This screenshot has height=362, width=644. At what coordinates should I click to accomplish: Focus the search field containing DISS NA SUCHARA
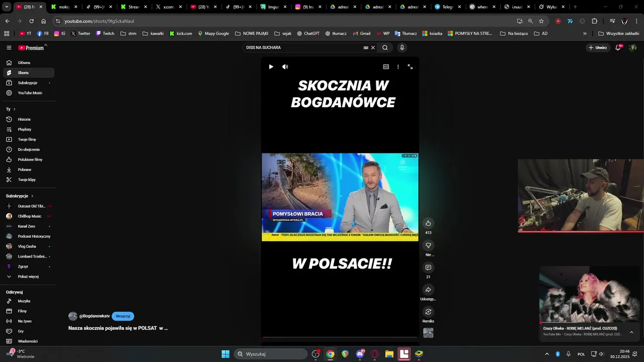tap(303, 48)
